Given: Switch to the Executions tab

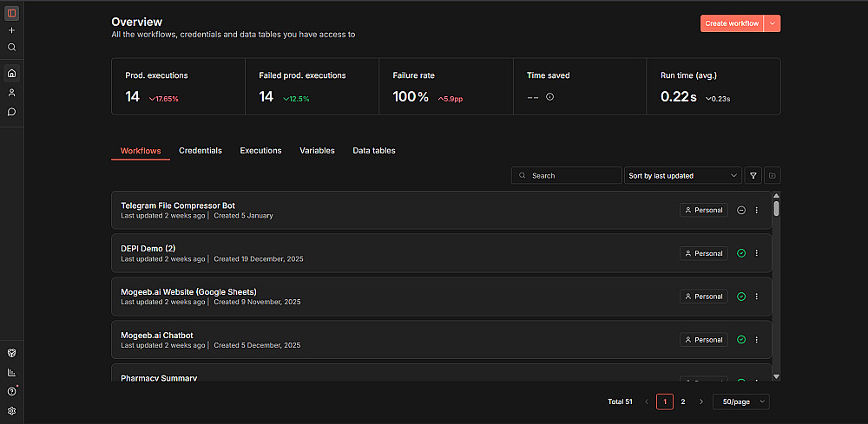Looking at the screenshot, I should (x=260, y=151).
